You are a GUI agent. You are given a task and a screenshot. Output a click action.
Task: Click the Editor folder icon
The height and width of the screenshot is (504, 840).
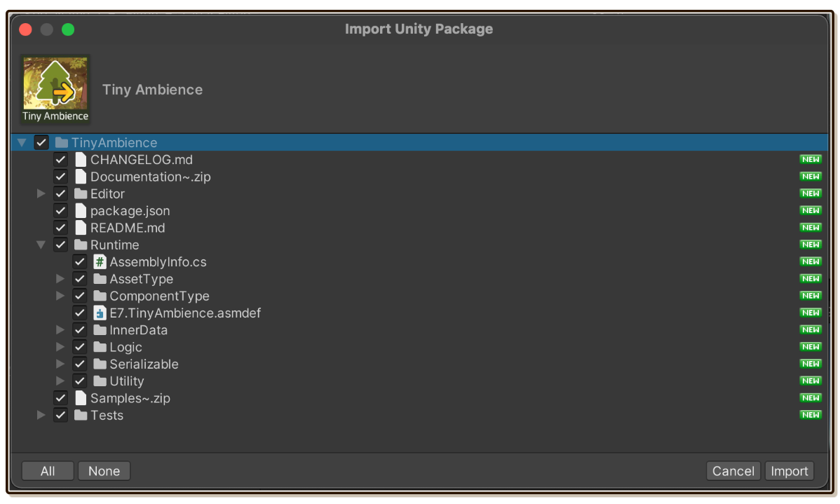(x=81, y=193)
